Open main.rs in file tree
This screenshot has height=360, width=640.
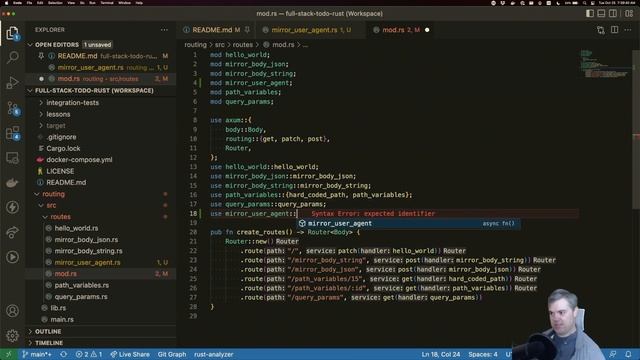[62, 320]
